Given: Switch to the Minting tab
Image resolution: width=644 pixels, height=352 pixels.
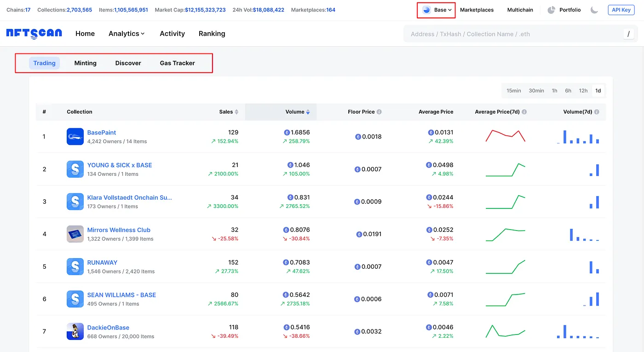Looking at the screenshot, I should pyautogui.click(x=86, y=63).
